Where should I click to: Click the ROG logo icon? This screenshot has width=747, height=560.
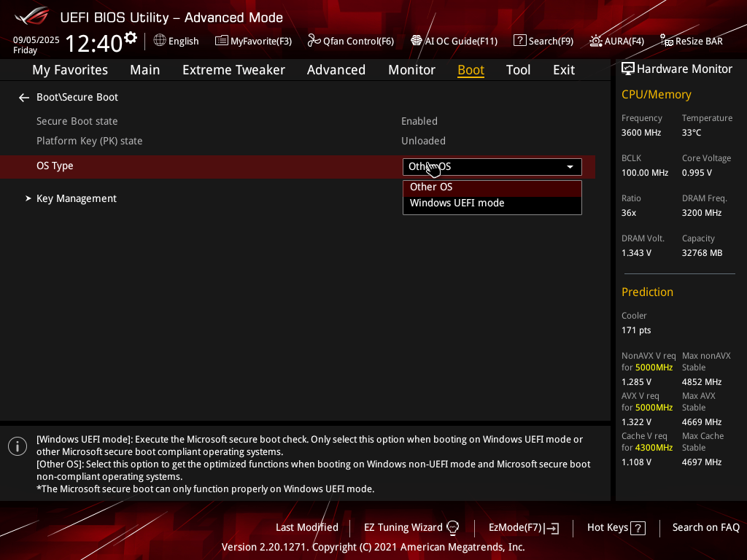click(31, 16)
